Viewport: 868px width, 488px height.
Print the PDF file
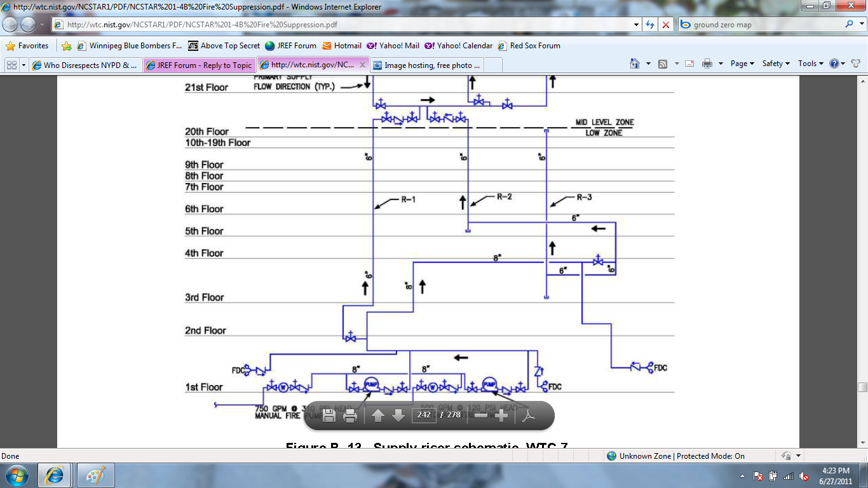pos(349,416)
